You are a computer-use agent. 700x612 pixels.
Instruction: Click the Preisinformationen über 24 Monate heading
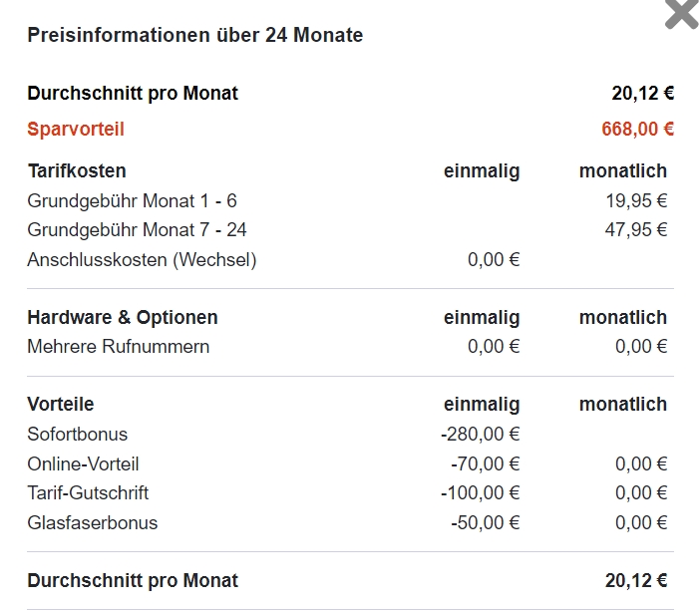(195, 35)
